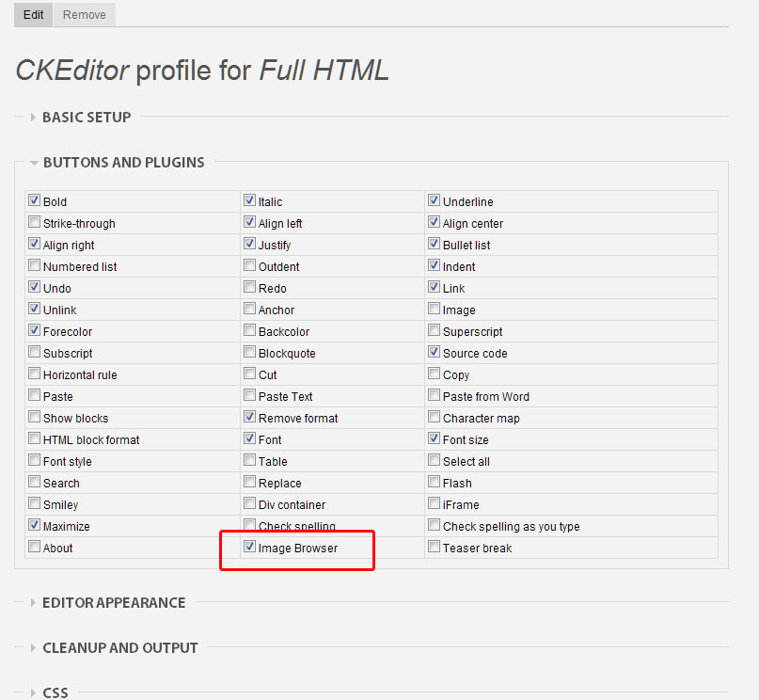Collapse the Buttons and Plugins section
This screenshot has height=700, width=759.
pyautogui.click(x=34, y=163)
